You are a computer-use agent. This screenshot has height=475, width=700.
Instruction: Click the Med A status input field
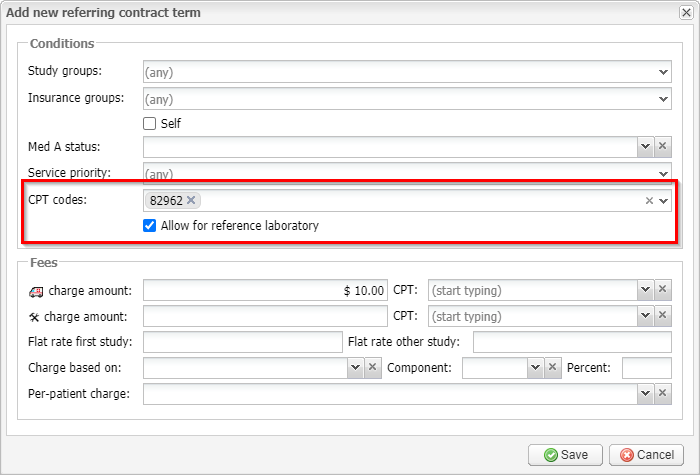(390, 146)
